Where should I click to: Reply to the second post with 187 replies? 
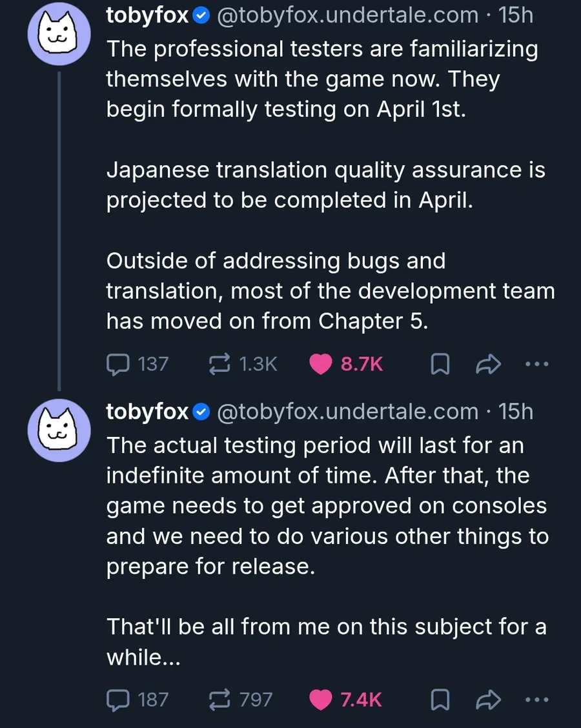[x=117, y=700]
